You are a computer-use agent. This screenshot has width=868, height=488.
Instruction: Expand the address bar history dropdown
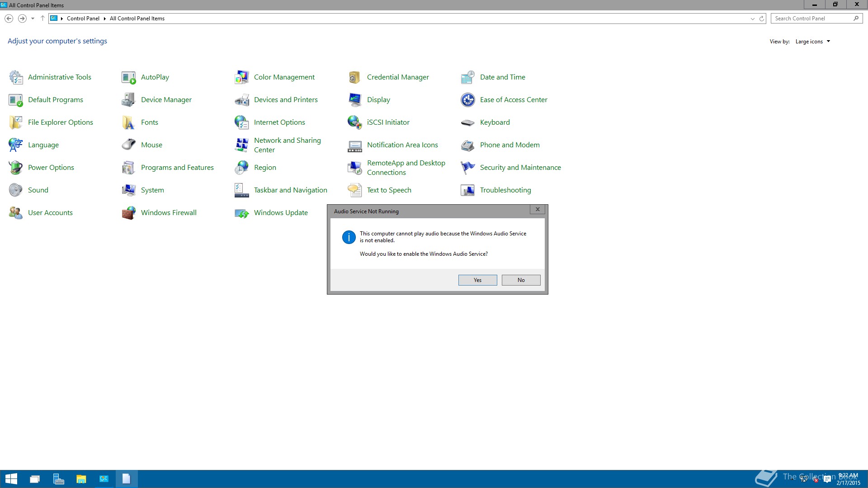(x=752, y=19)
